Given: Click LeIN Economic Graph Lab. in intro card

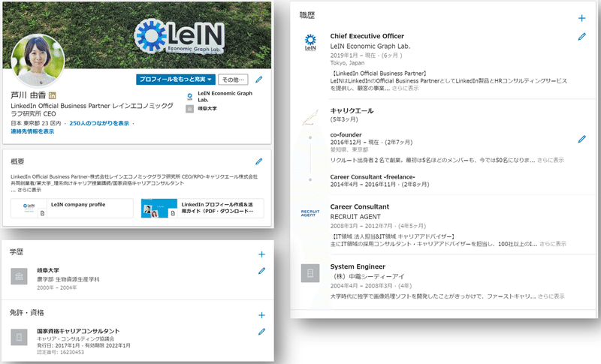Looking at the screenshot, I should (x=225, y=97).
